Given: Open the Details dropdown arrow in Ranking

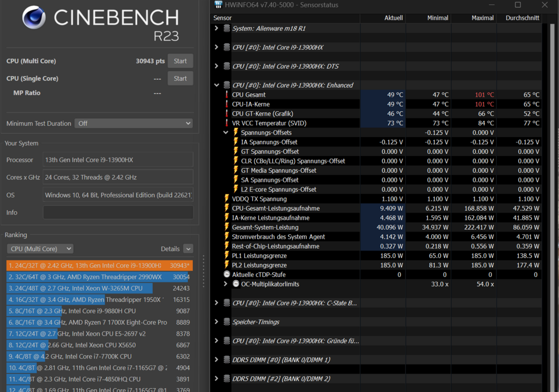Looking at the screenshot, I should [188, 249].
